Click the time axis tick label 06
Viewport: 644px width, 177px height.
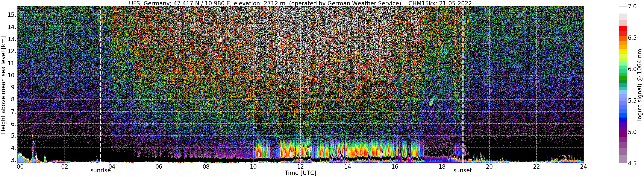point(159,167)
